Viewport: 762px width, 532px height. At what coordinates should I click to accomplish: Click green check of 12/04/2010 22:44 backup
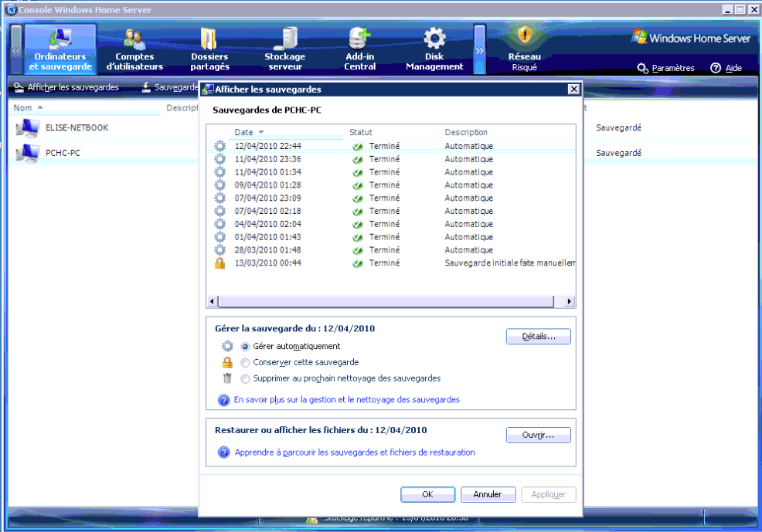(x=358, y=146)
